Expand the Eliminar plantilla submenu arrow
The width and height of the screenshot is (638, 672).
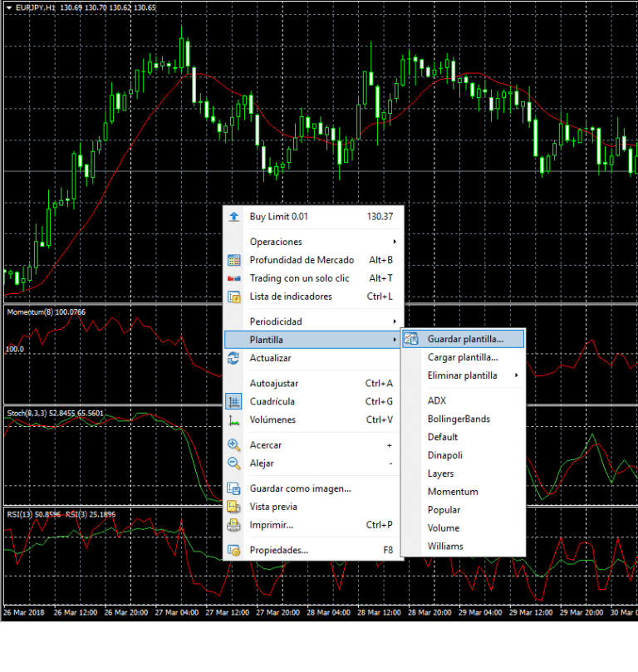coord(517,375)
